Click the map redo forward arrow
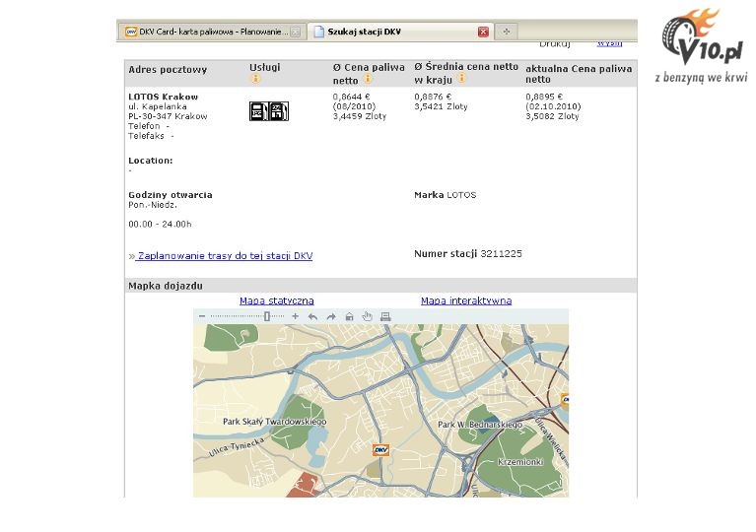Viewport: 756px width, 532px height. coord(331,316)
